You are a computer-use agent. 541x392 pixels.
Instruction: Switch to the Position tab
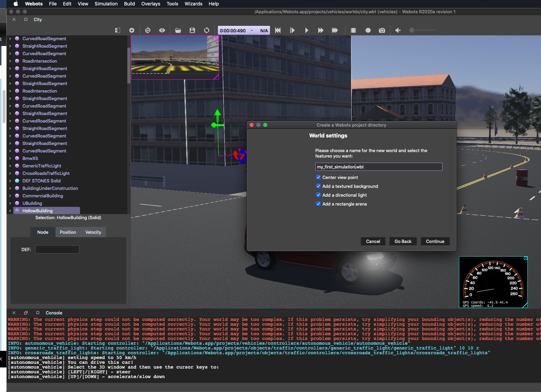68,232
